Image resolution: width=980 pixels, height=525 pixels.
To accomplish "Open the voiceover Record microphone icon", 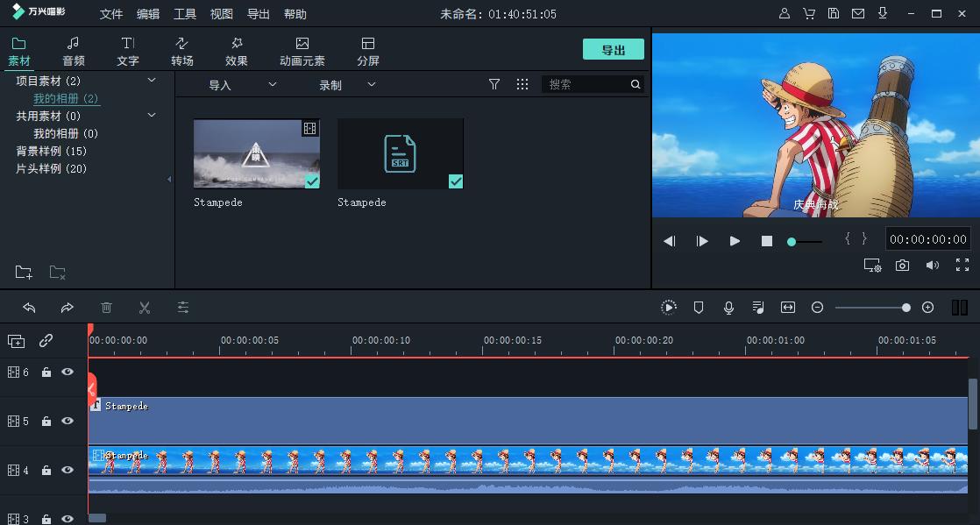I will click(728, 308).
